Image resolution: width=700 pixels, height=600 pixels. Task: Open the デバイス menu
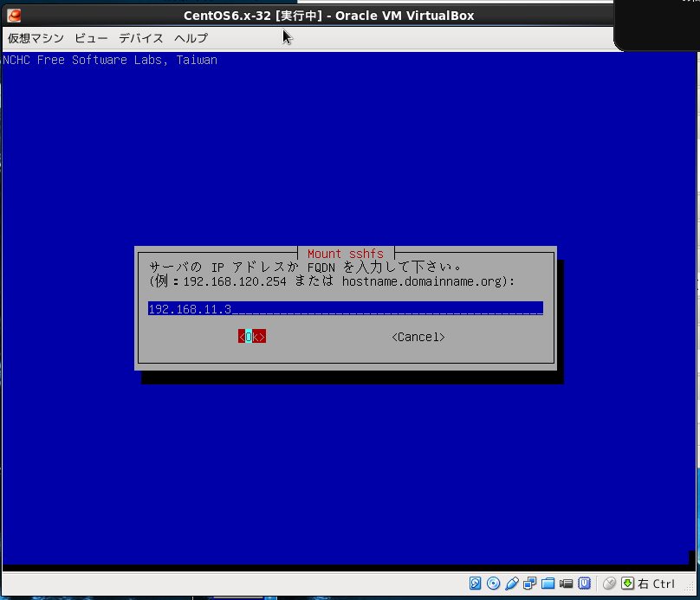coord(141,38)
